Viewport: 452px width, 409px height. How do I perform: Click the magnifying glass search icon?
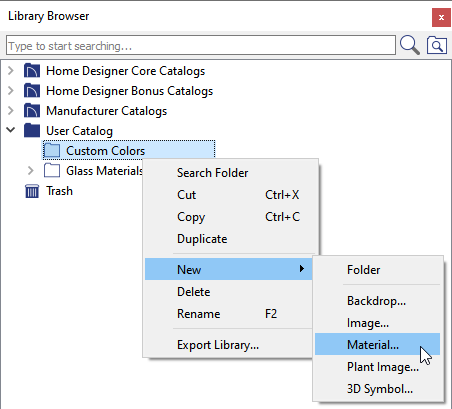[410, 45]
